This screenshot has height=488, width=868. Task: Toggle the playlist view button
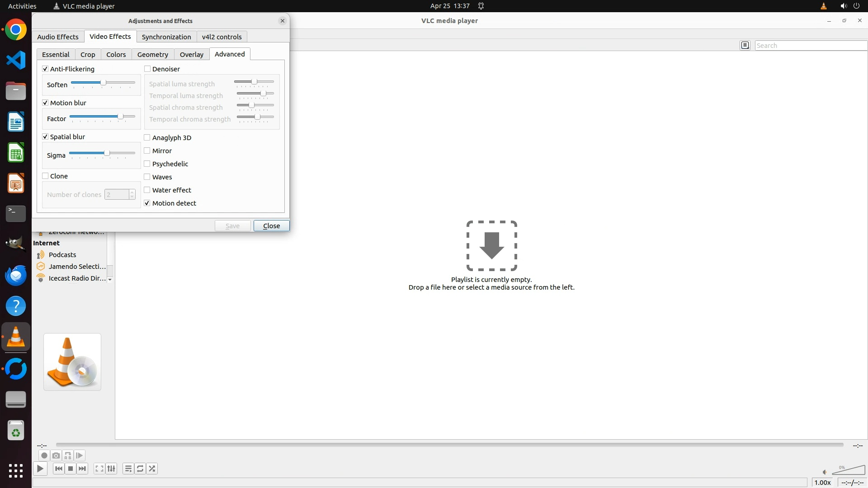(128, 469)
